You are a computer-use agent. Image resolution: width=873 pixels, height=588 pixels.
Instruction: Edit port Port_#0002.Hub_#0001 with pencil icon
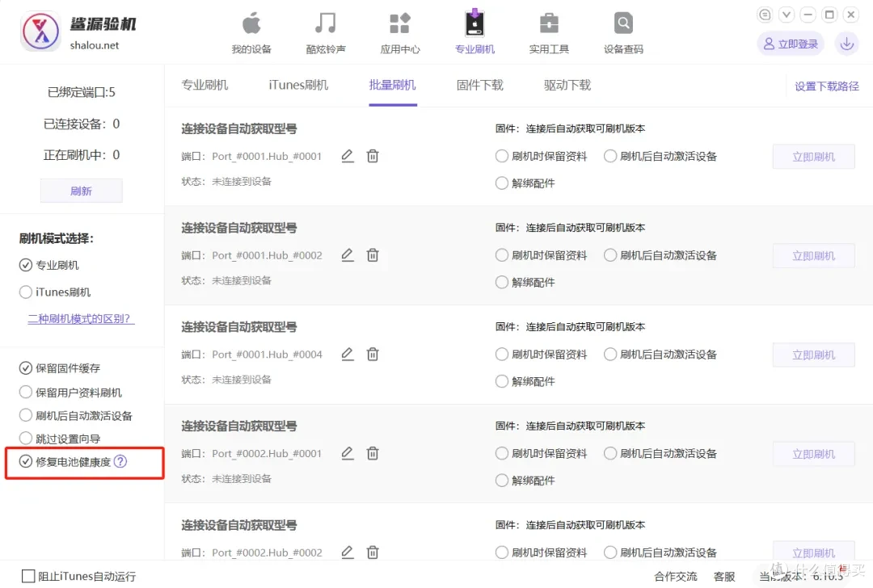point(348,453)
